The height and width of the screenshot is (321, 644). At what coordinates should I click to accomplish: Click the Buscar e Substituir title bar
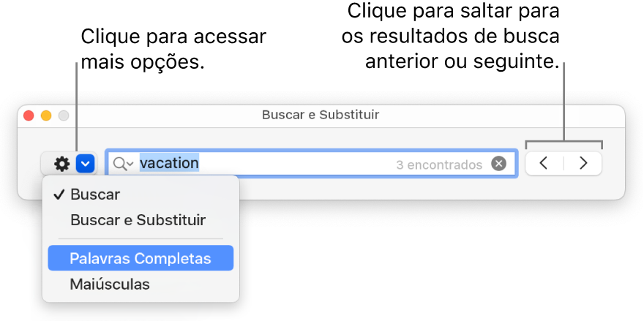321,115
